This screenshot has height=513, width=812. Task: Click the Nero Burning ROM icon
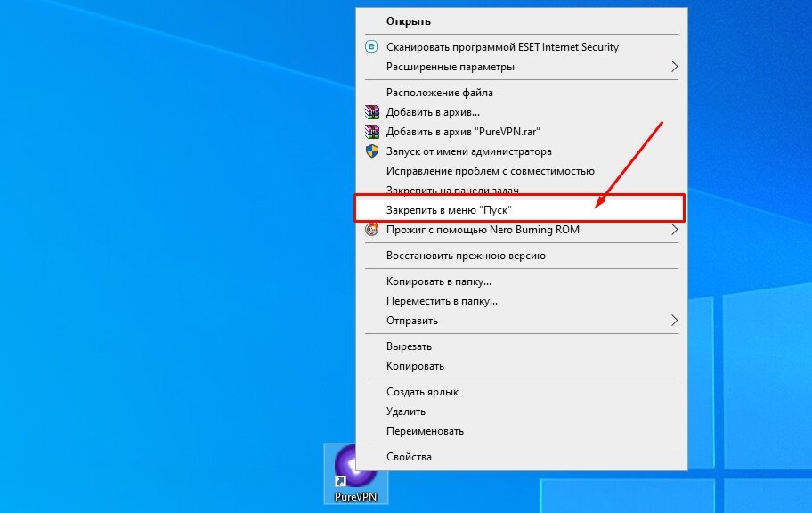pyautogui.click(x=372, y=230)
